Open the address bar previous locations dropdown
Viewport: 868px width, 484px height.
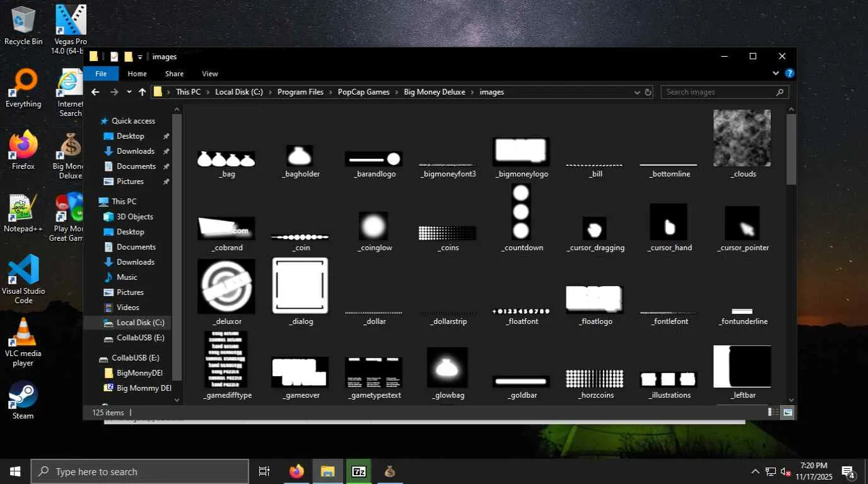[637, 92]
